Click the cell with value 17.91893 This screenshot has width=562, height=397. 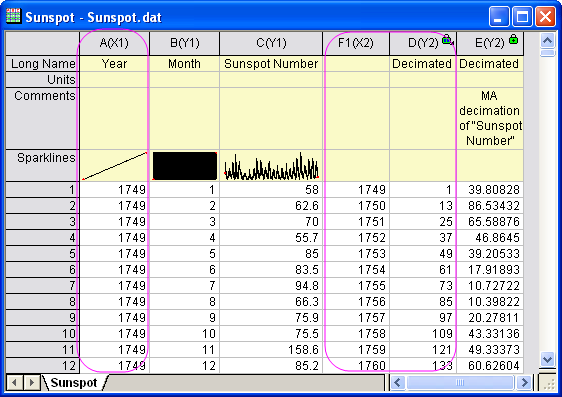[x=490, y=269]
